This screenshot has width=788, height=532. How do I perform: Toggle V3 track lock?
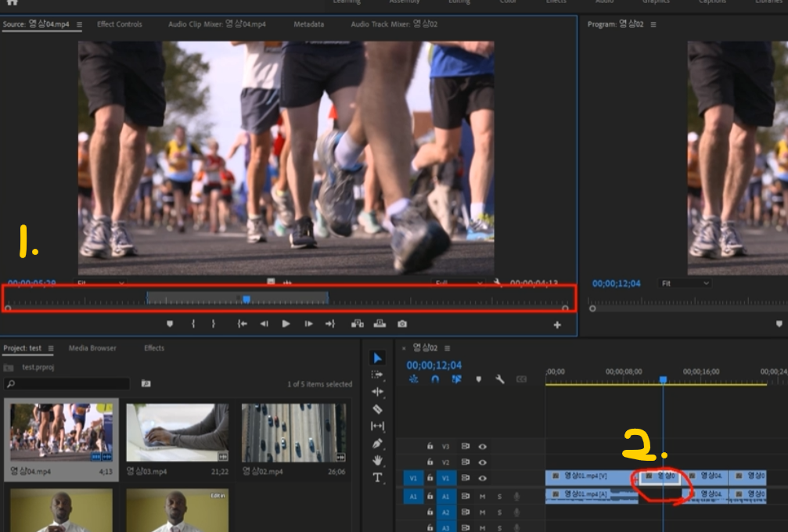click(x=430, y=446)
